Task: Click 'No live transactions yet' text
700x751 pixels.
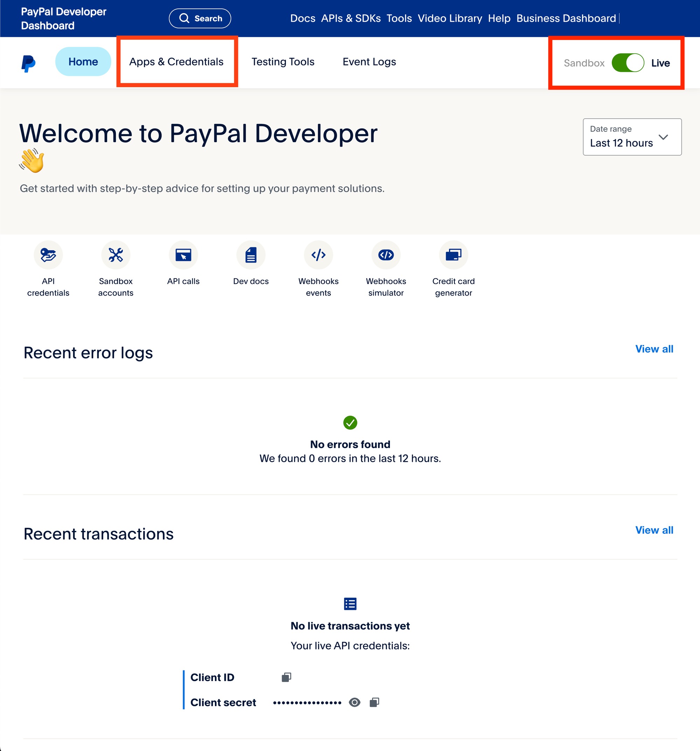Action: 350,626
